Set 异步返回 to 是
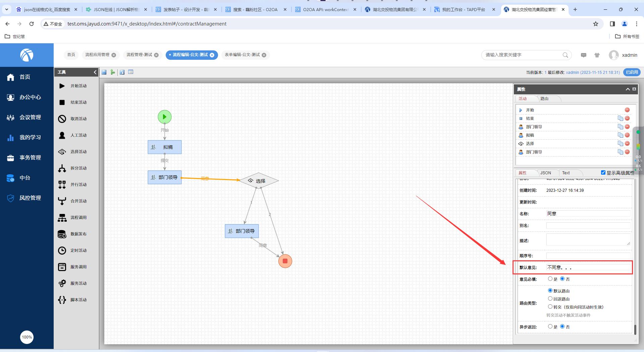This screenshot has width=644, height=352. tap(550, 326)
